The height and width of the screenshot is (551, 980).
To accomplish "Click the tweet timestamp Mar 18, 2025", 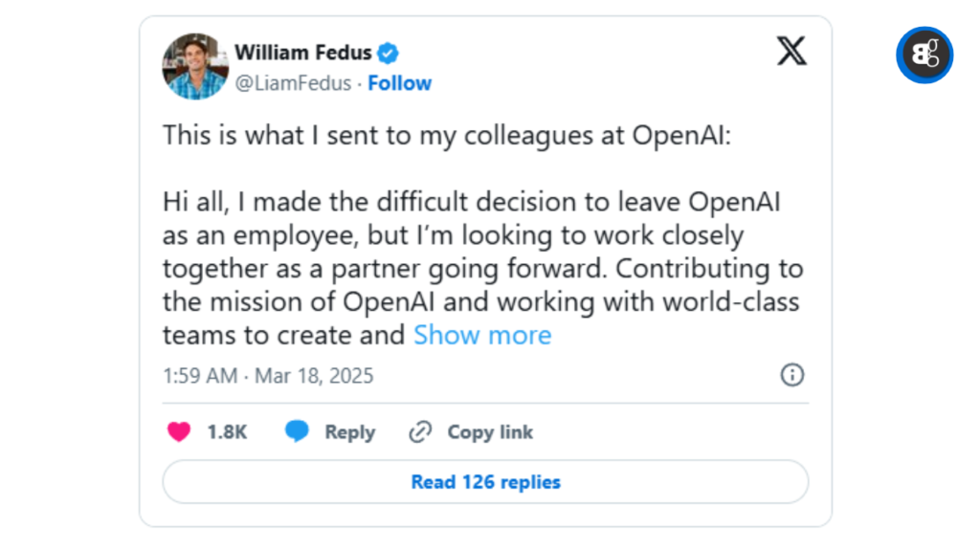I will click(x=315, y=375).
